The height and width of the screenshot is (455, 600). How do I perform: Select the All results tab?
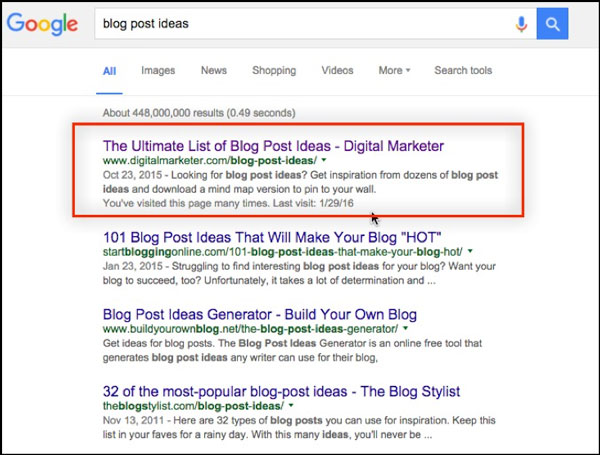[x=109, y=71]
